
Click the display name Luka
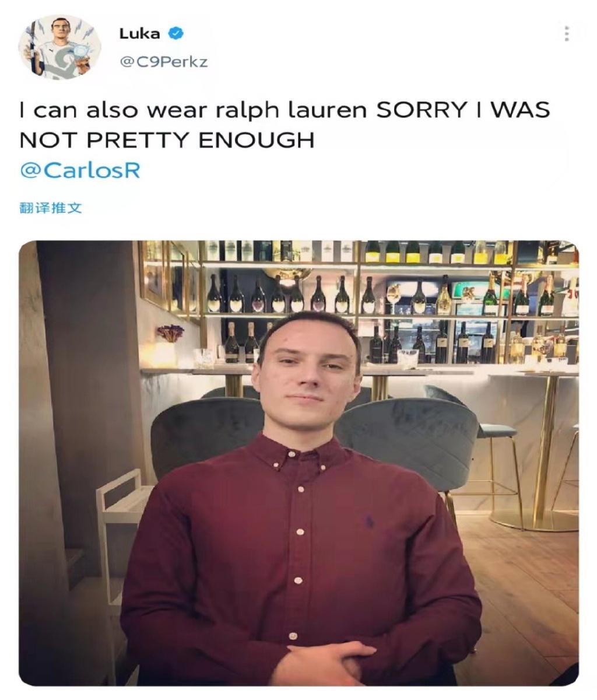139,33
